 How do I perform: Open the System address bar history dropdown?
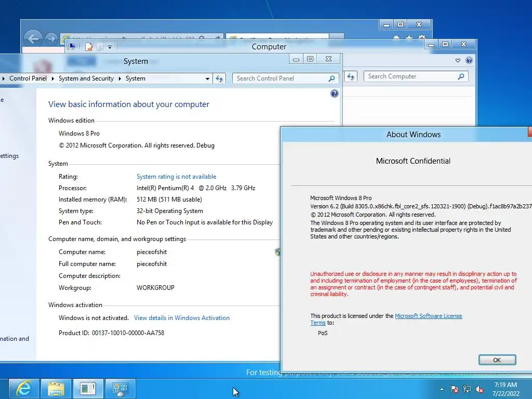click(x=207, y=79)
